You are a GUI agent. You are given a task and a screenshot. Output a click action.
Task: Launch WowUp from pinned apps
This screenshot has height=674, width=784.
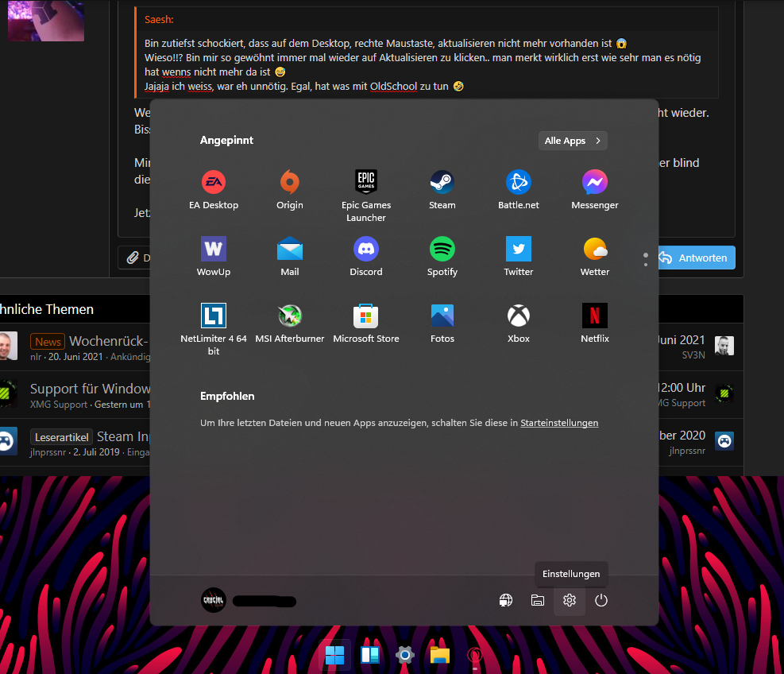(x=214, y=257)
